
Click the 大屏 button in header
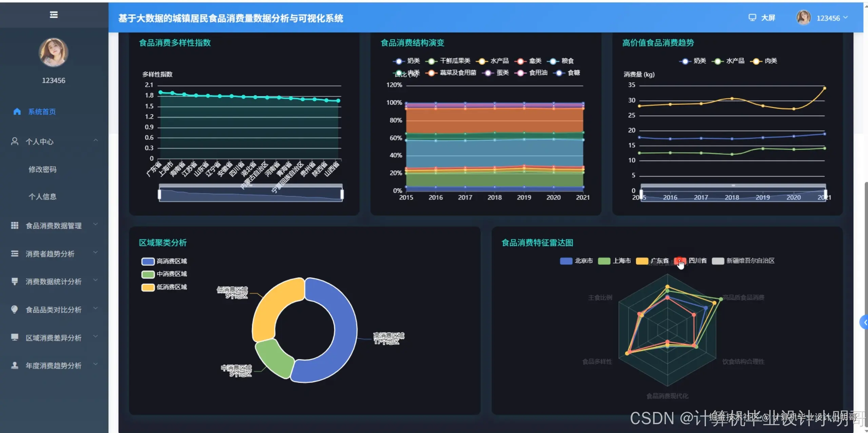tap(768, 18)
